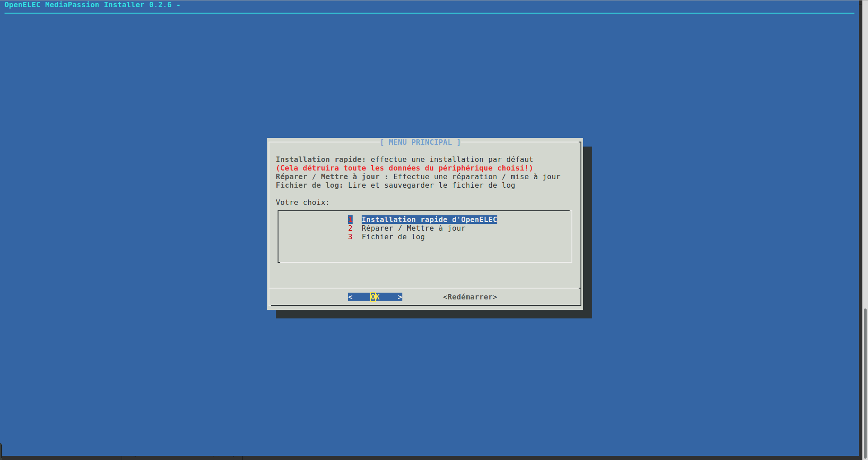This screenshot has height=460, width=868.
Task: Click the "Fichier de log: Lire et sauvegarder" description line
Action: pos(395,185)
